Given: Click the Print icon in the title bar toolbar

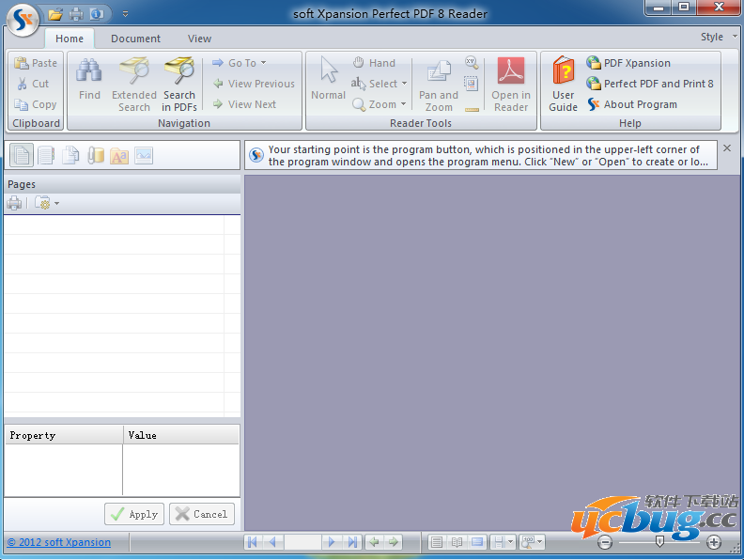Looking at the screenshot, I should [x=76, y=14].
